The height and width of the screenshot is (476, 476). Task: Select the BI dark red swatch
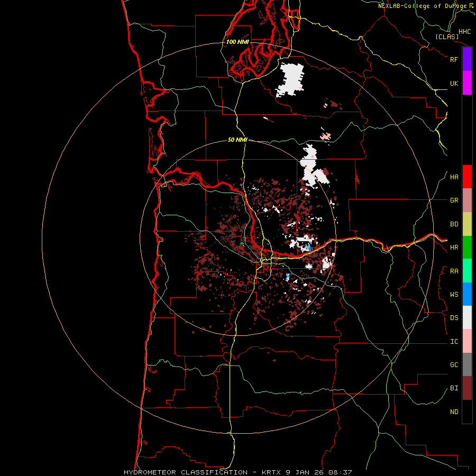tap(467, 388)
